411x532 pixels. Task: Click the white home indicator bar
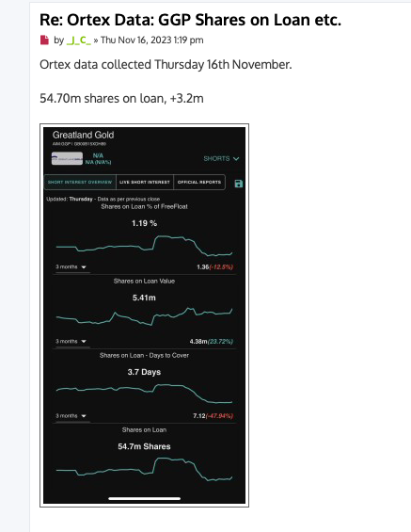click(144, 498)
